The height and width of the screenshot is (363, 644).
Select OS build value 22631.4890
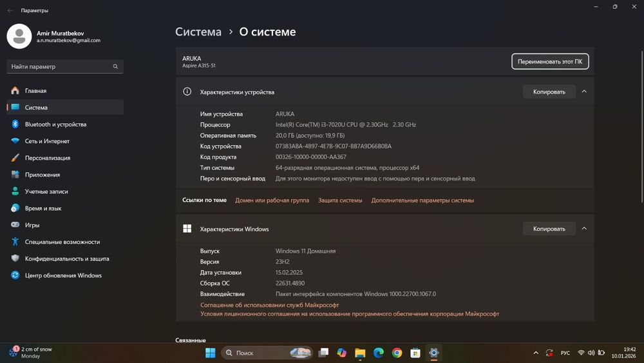point(290,283)
